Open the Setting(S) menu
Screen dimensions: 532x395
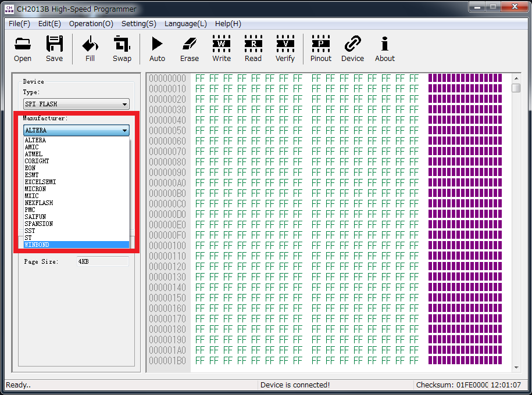click(139, 24)
